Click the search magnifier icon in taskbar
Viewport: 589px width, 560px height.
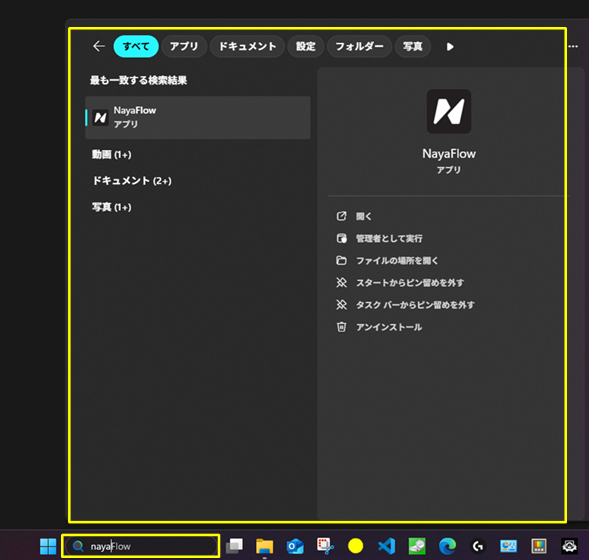point(78,546)
